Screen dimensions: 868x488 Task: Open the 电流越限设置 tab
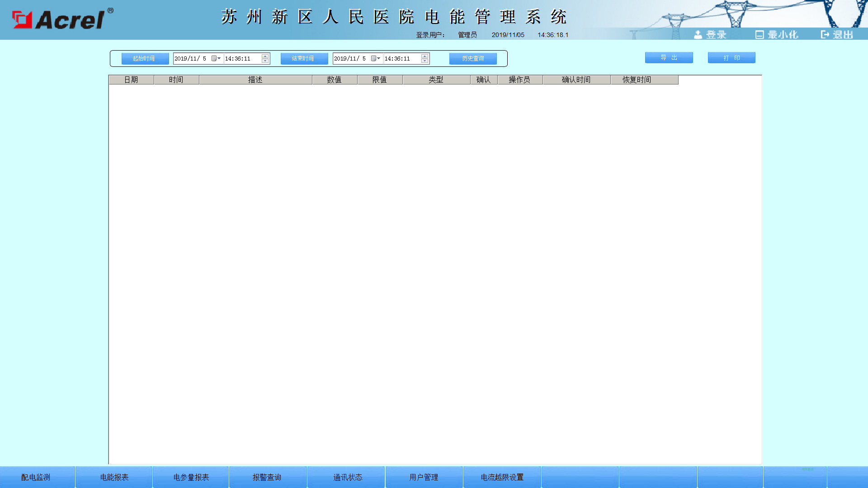[x=502, y=477]
